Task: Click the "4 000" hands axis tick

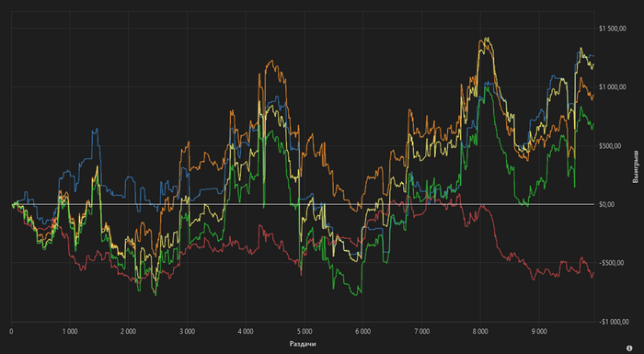Action: (x=246, y=331)
